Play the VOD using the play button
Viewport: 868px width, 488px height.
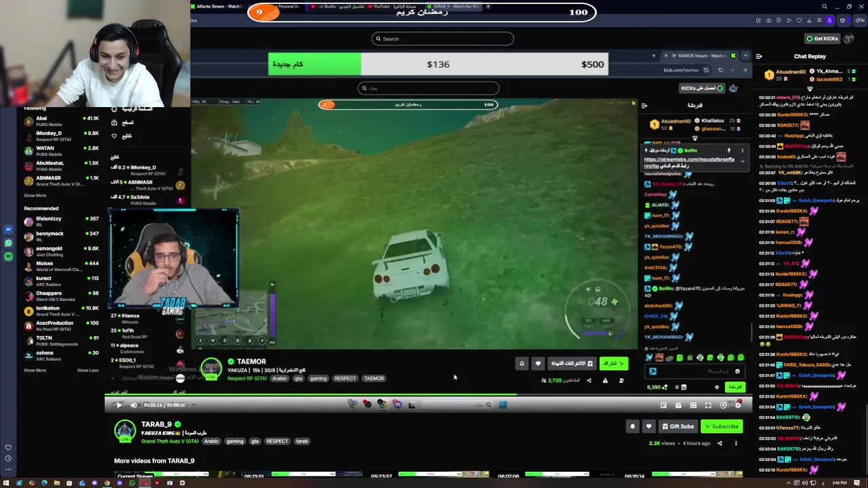tap(119, 405)
